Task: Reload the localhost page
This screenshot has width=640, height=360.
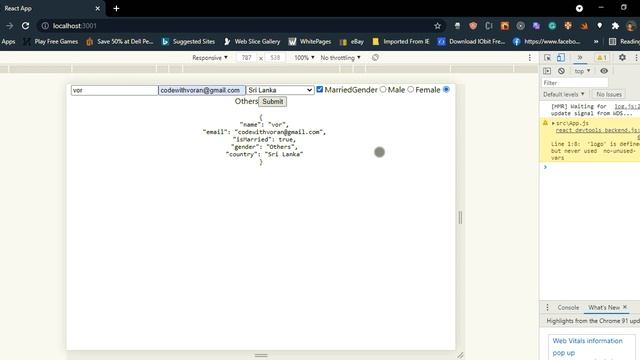Action: pyautogui.click(x=25, y=26)
